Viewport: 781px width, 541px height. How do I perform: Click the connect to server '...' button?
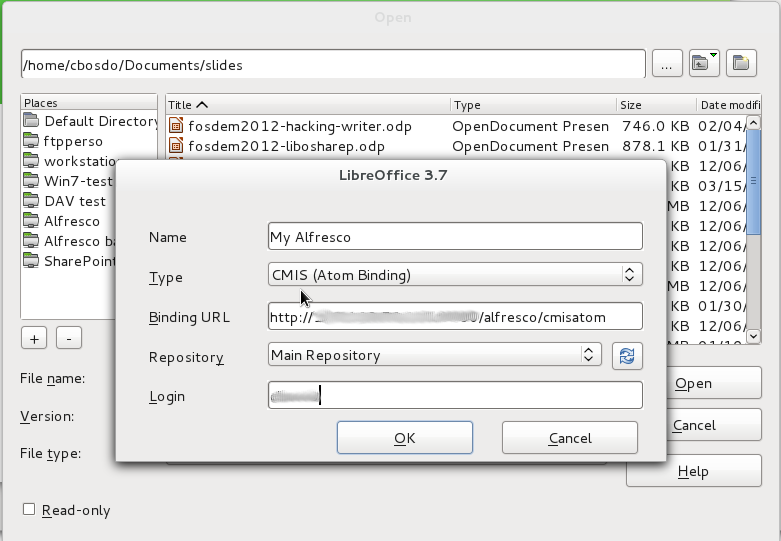[667, 63]
